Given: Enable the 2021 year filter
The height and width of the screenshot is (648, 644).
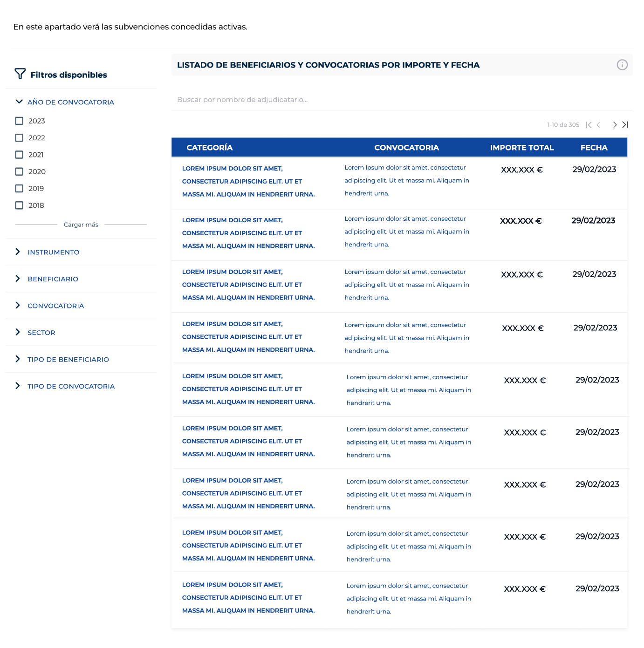Looking at the screenshot, I should 19,155.
